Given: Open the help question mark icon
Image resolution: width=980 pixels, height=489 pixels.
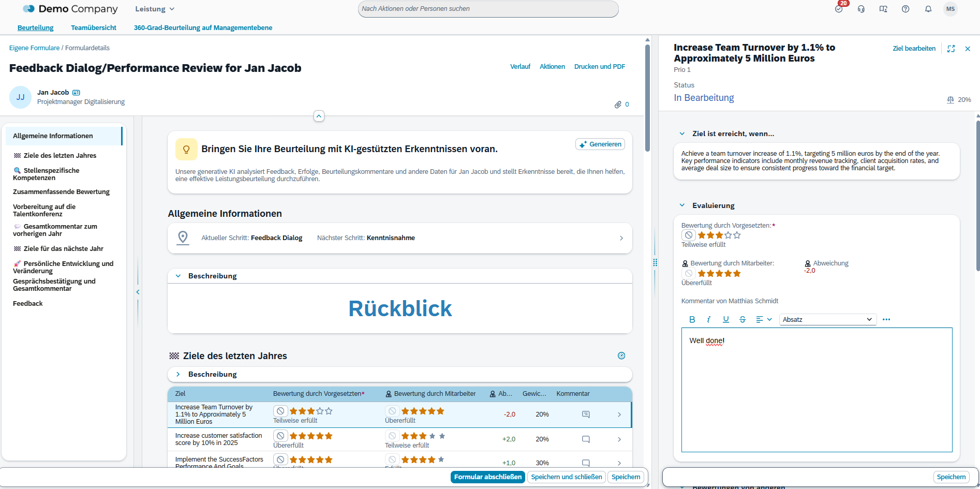Looking at the screenshot, I should point(905,9).
